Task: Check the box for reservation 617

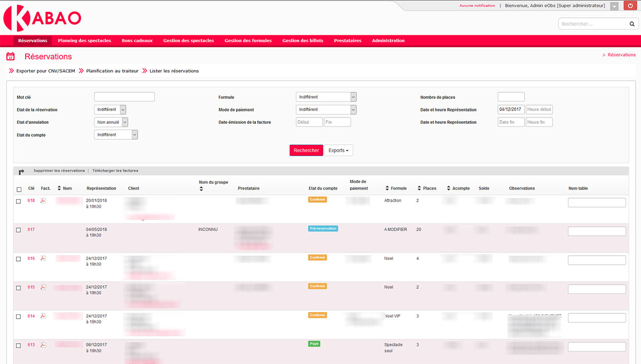Action: click(19, 230)
